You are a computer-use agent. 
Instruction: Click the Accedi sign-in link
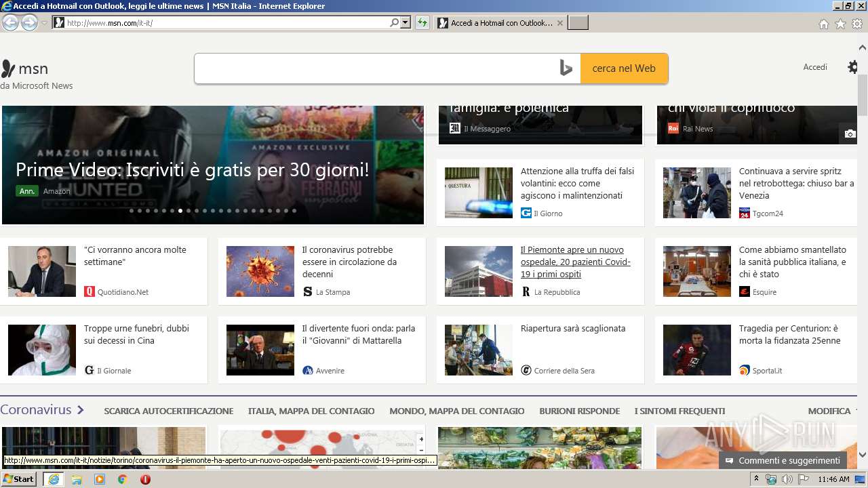(815, 67)
